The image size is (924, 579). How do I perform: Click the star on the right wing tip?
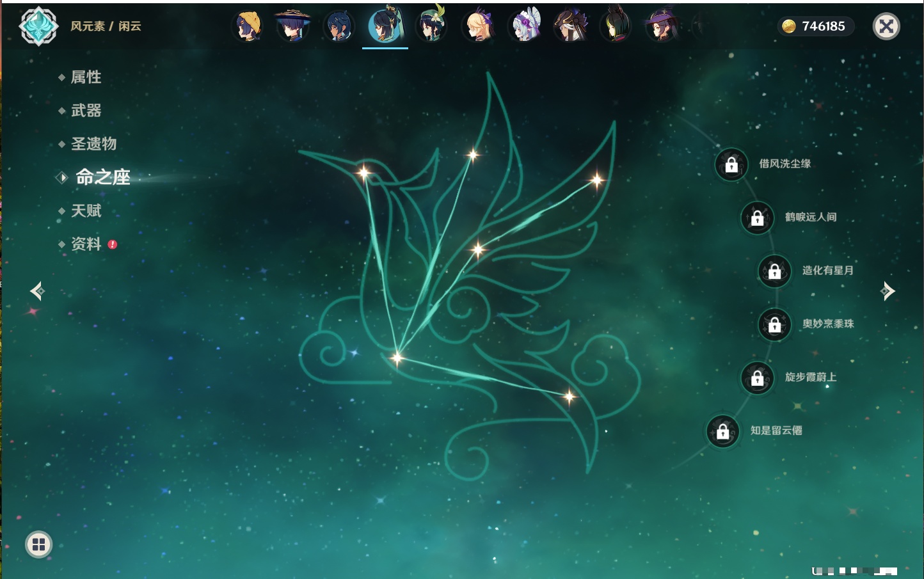point(596,180)
